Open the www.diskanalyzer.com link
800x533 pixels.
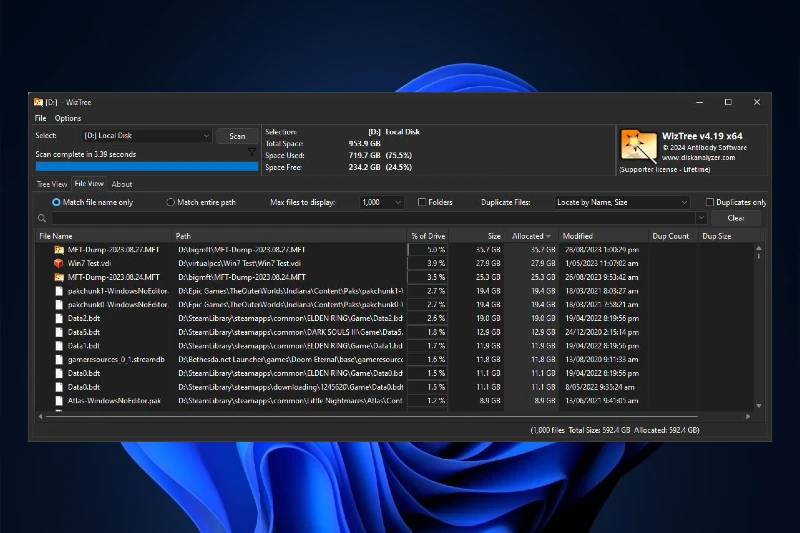(698, 158)
